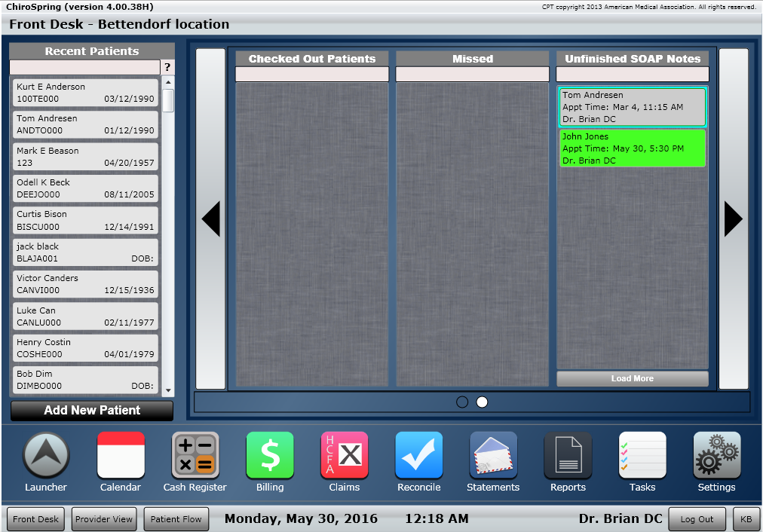The image size is (763, 532).
Task: Open the Reconcile checkmark icon
Action: coord(419,456)
